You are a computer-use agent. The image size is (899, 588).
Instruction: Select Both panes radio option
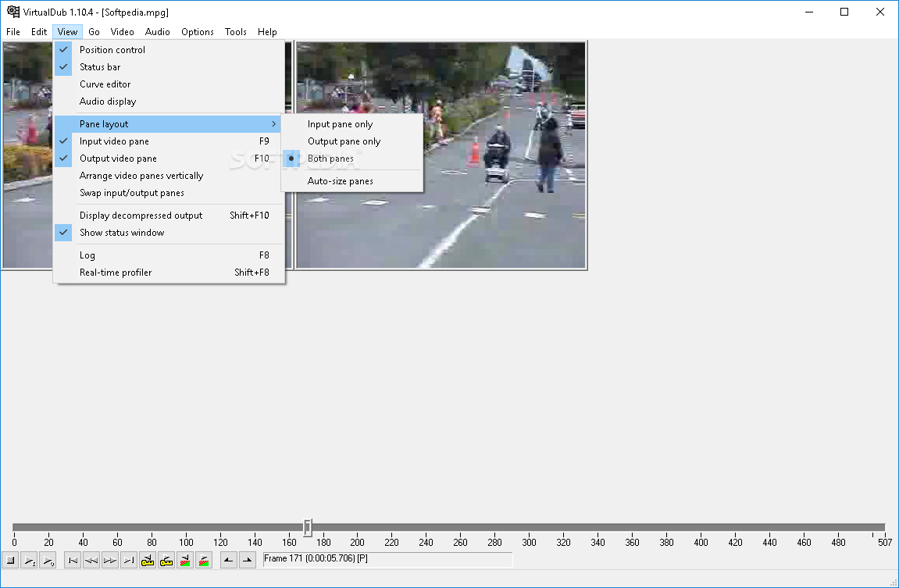pos(352,159)
